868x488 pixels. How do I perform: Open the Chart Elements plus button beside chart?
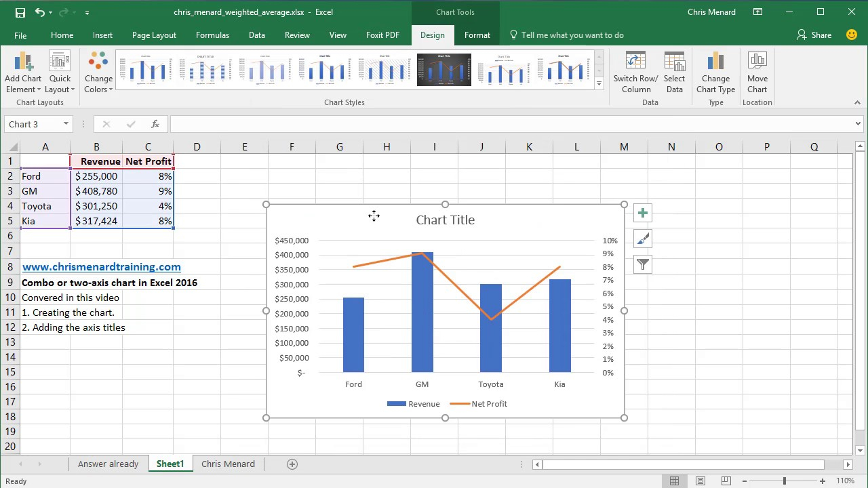642,213
